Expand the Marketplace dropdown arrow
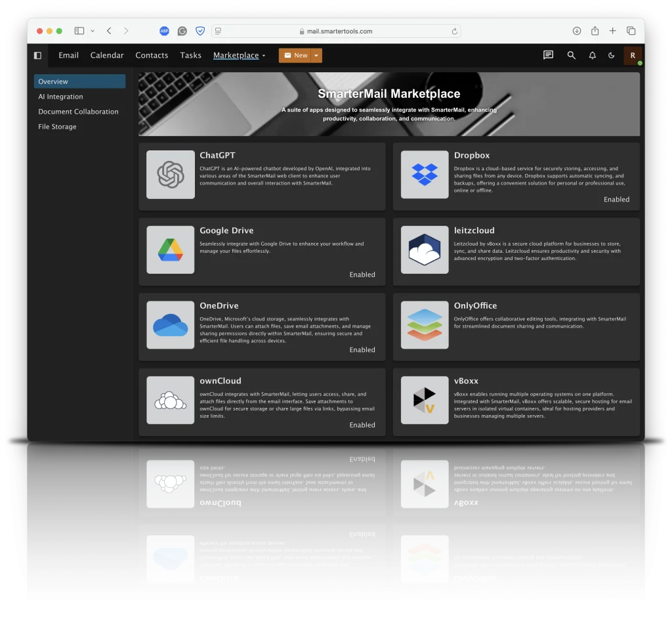672x618 pixels. (x=264, y=56)
